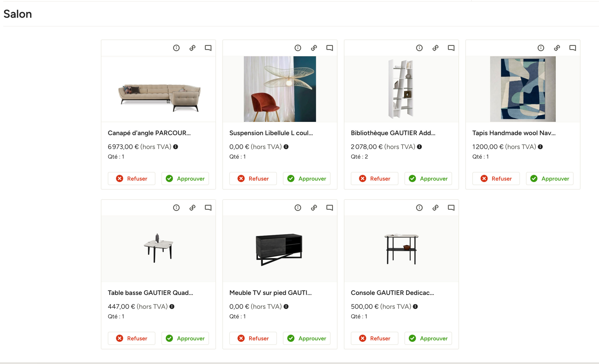Image resolution: width=599 pixels, height=364 pixels.
Task: Click link icon on Tapis Handmade wool card
Action: (x=557, y=48)
